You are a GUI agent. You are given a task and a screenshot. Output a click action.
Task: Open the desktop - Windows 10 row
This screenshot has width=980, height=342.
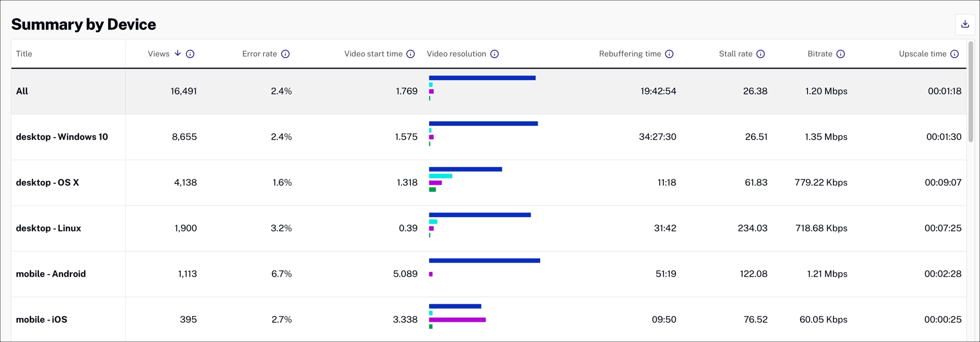click(x=62, y=137)
